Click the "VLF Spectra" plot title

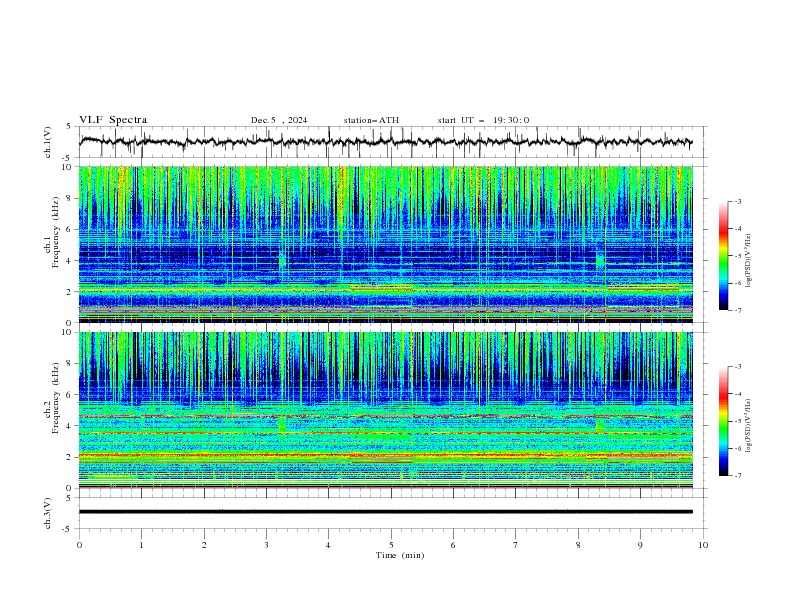coord(113,120)
